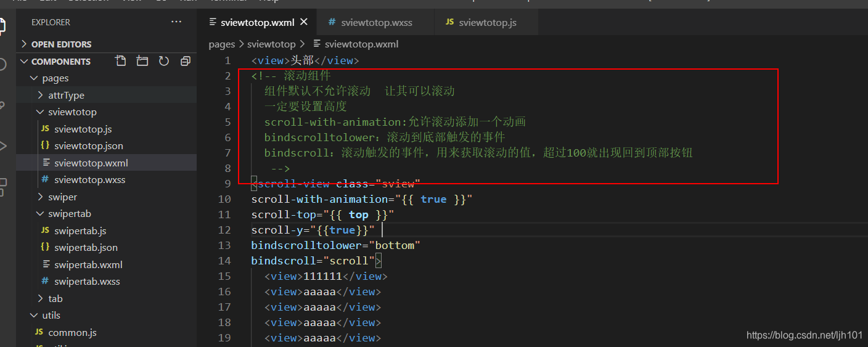The height and width of the screenshot is (347, 868).
Task: Click the New File icon in Explorer header
Action: point(121,61)
